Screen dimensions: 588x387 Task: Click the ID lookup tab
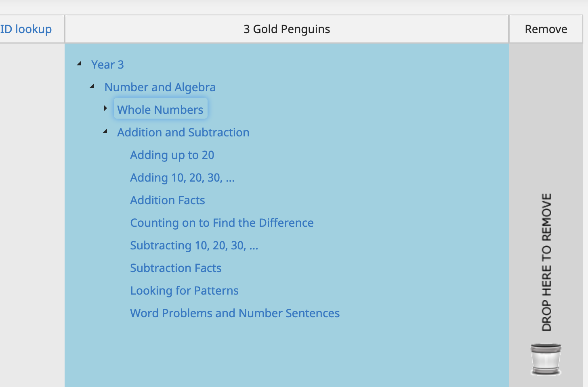(x=26, y=29)
